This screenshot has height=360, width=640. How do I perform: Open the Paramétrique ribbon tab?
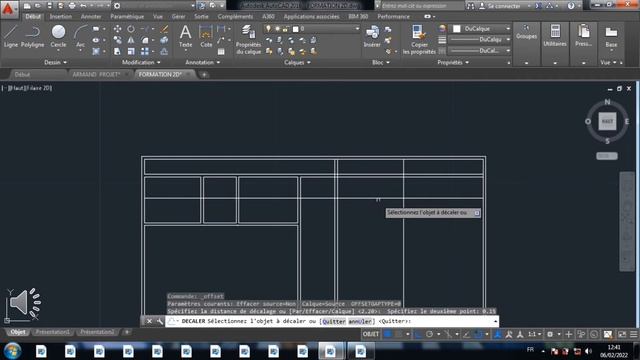pos(127,17)
